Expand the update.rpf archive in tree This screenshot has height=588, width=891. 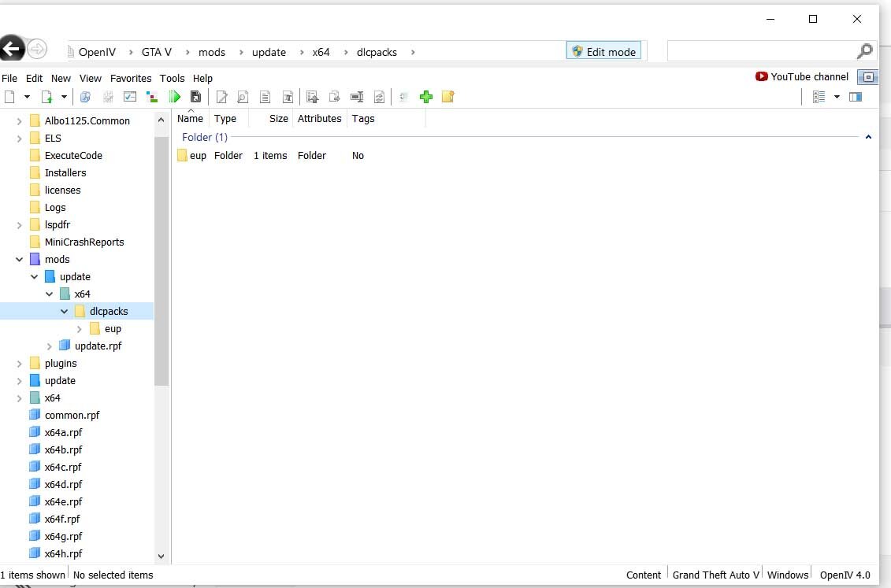coord(50,346)
